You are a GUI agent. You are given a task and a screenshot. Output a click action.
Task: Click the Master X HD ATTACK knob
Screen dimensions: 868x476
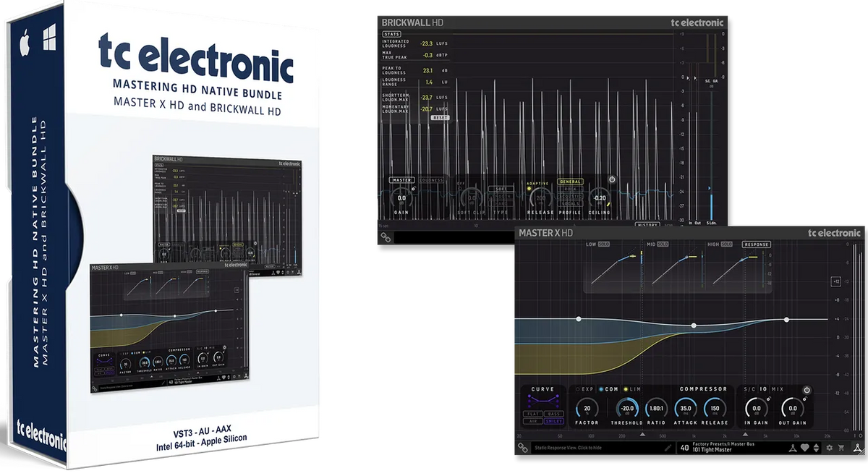point(686,409)
